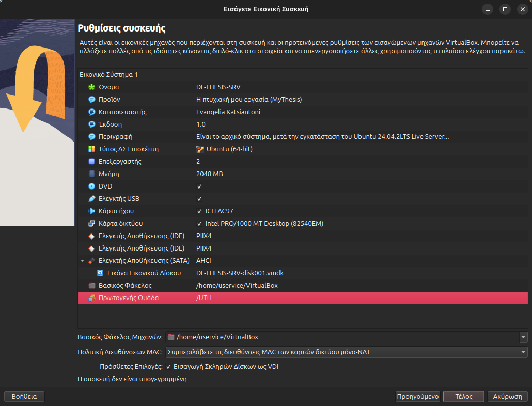Toggle the DVD checkbox
This screenshot has width=532, height=406.
(x=199, y=186)
